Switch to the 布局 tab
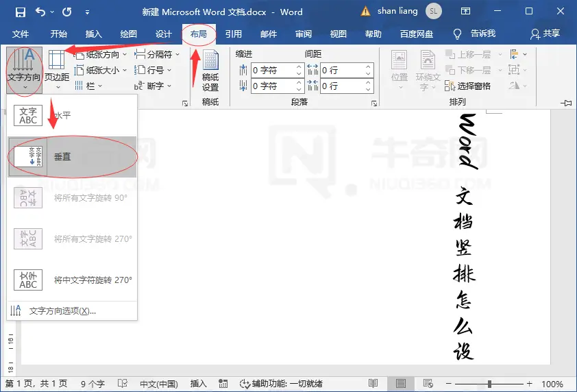This screenshot has width=577, height=392. tap(199, 34)
